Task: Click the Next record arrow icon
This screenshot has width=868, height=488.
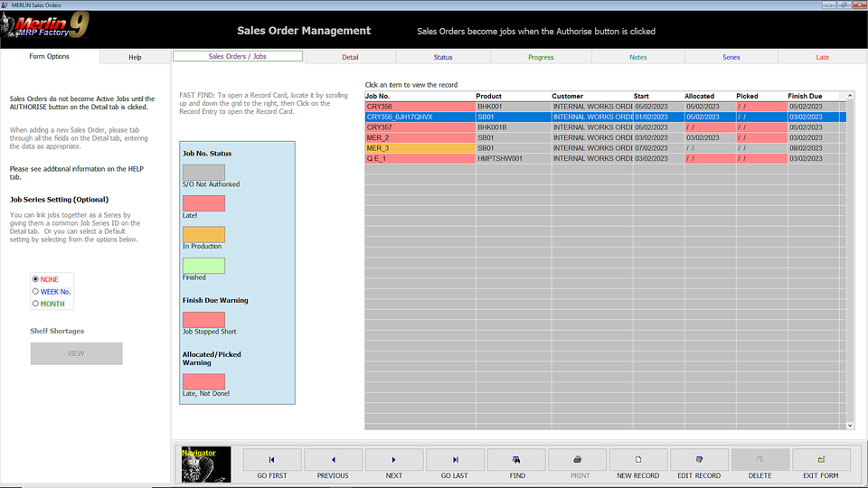Action: tap(393, 459)
